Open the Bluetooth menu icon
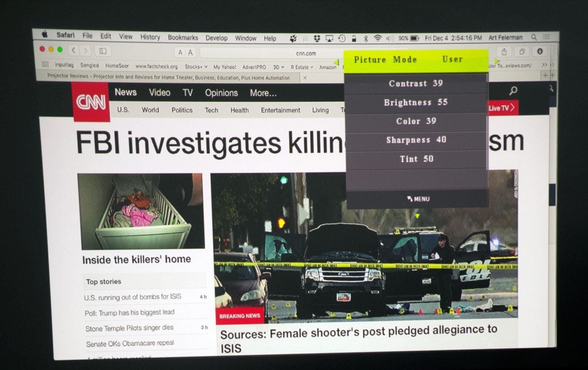Screen dimensions: 588x370 click(x=366, y=38)
